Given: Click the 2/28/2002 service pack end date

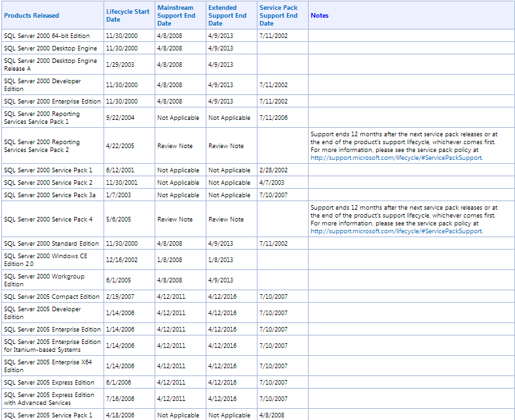Looking at the screenshot, I should point(274,170).
